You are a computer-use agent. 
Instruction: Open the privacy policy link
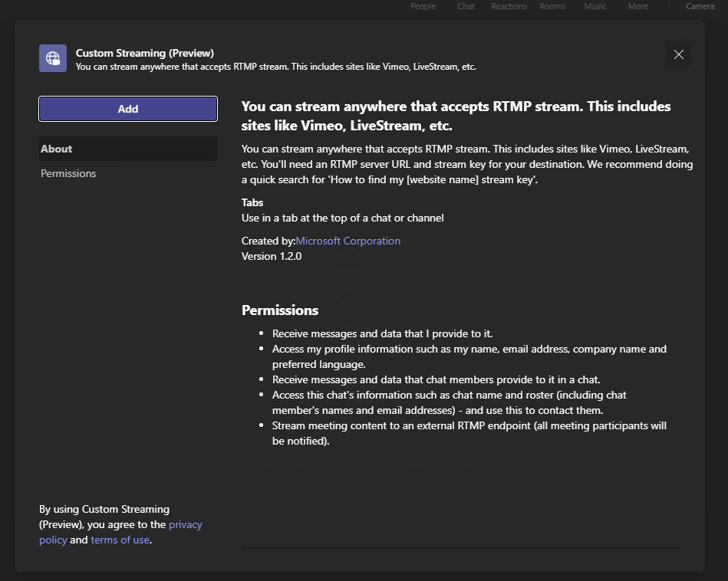pos(186,524)
